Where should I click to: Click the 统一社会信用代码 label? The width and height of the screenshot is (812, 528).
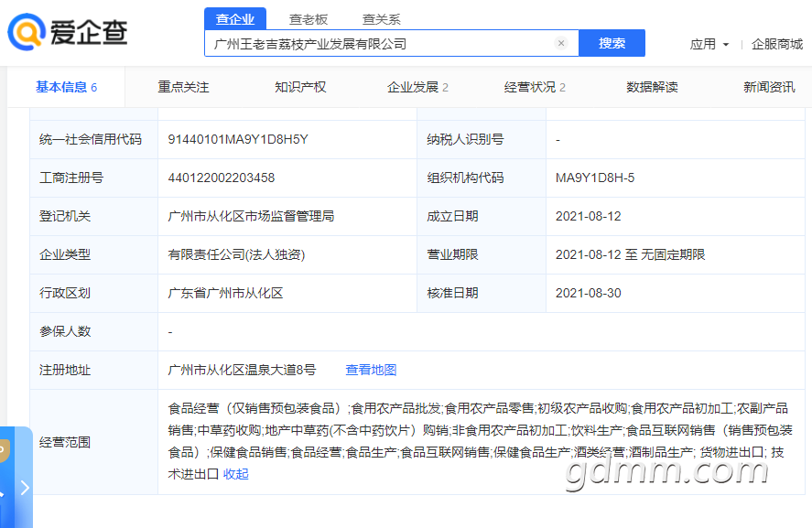coord(91,140)
